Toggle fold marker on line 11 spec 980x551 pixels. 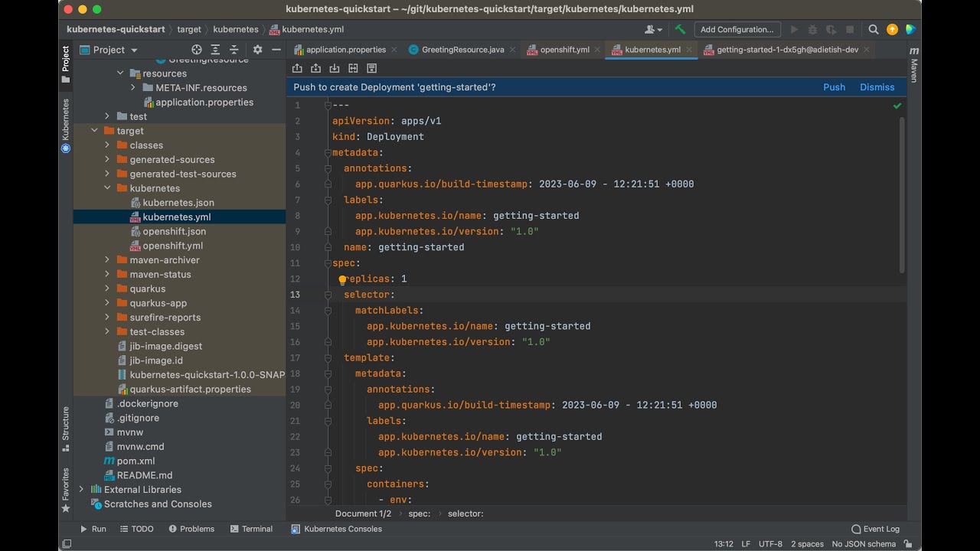pos(328,263)
